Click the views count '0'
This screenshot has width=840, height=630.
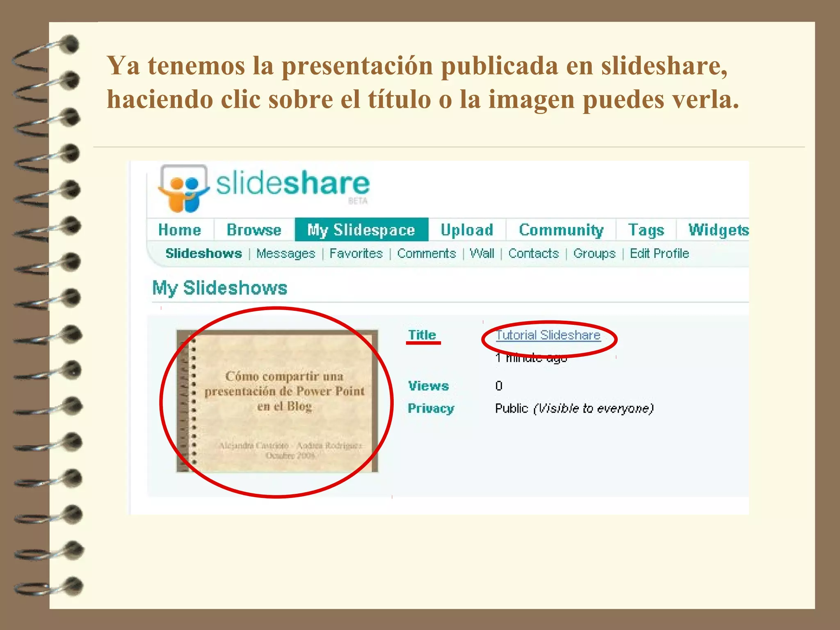(x=499, y=386)
